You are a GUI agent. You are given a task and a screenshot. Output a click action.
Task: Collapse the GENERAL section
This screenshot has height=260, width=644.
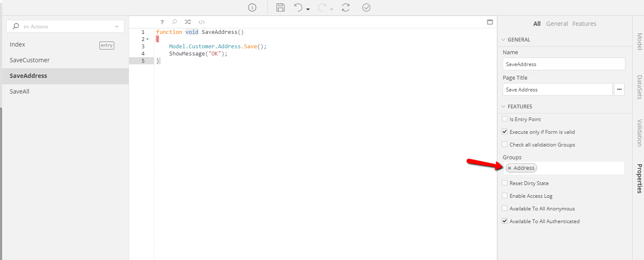pyautogui.click(x=504, y=40)
